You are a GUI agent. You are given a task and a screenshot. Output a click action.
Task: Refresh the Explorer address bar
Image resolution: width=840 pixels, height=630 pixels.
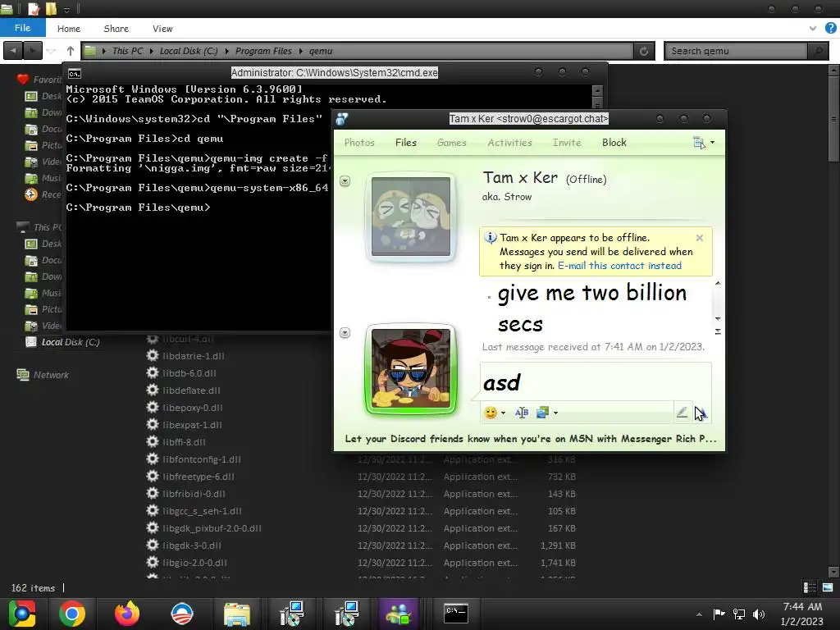[644, 51]
